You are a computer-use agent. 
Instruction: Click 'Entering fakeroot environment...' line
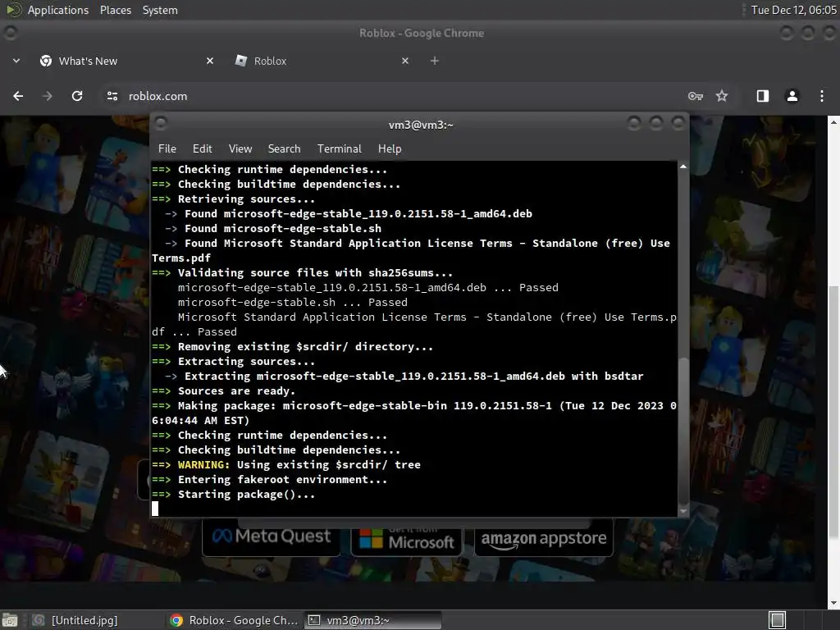[269, 479]
